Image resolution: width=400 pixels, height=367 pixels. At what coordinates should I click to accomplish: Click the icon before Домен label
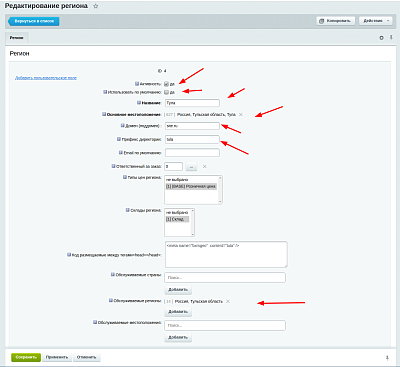point(122,126)
